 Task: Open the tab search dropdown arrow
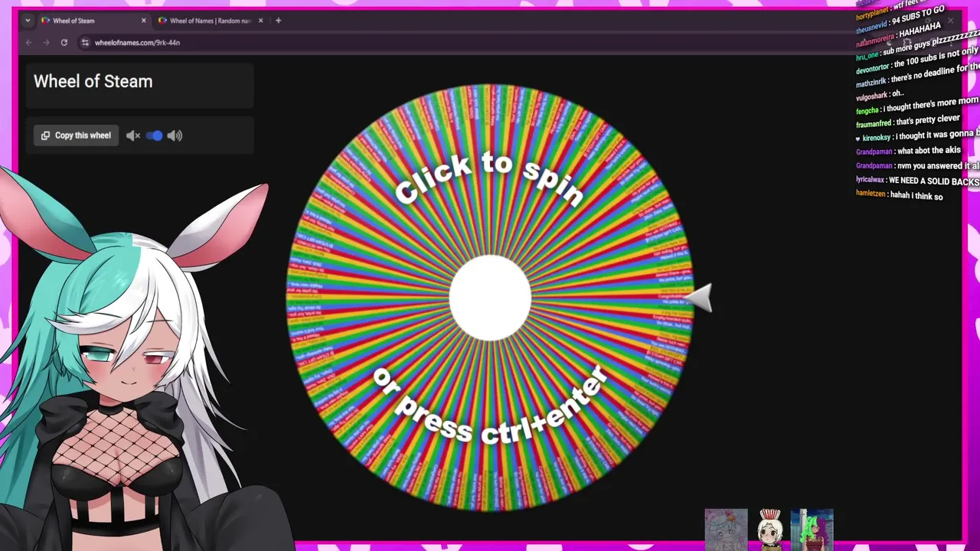pyautogui.click(x=28, y=21)
